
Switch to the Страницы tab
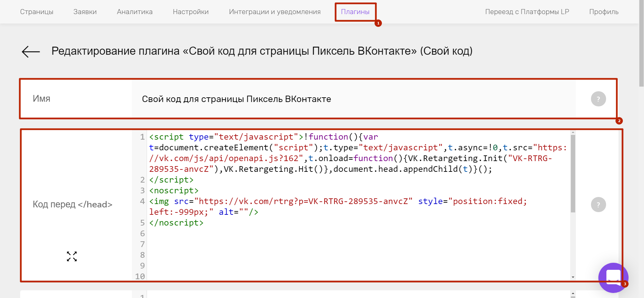point(37,12)
